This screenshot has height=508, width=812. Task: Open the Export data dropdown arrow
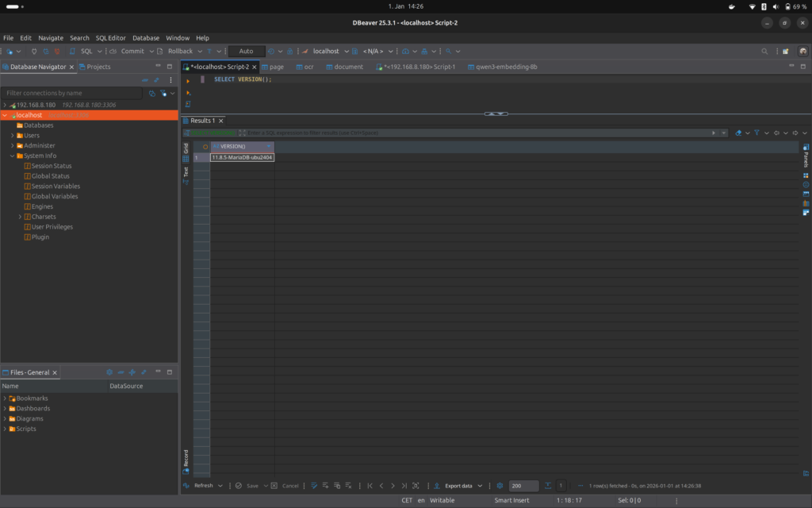coord(478,486)
